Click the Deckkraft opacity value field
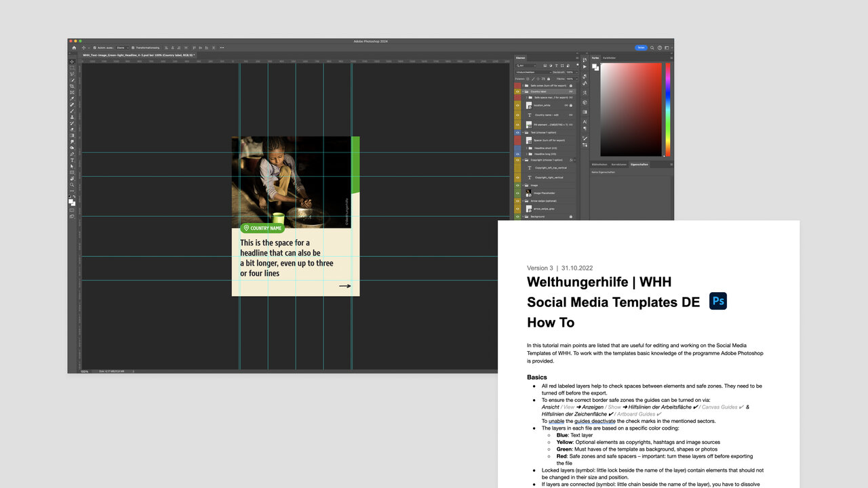The image size is (868, 488). (x=570, y=73)
